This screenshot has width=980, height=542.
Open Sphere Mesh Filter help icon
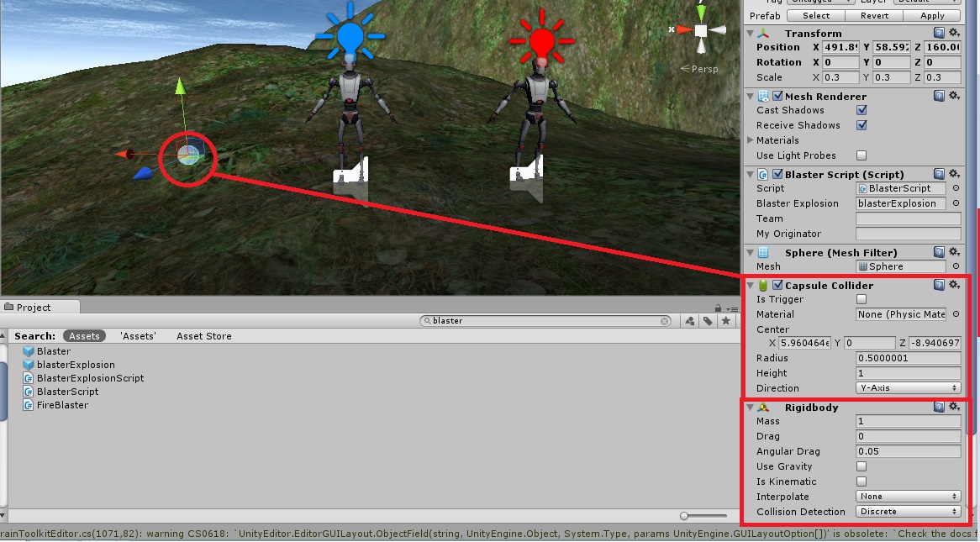(939, 252)
